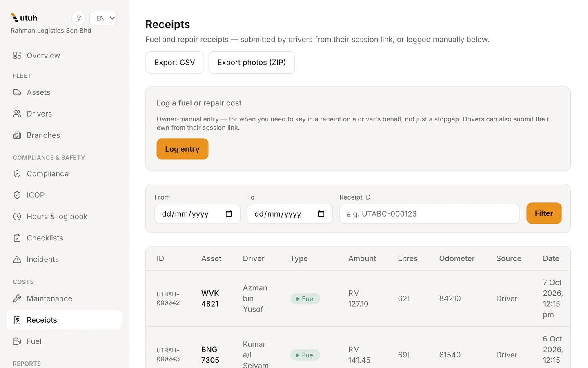Click the Fuel pump icon in sidebar
The width and height of the screenshot is (588, 368).
pos(17,341)
